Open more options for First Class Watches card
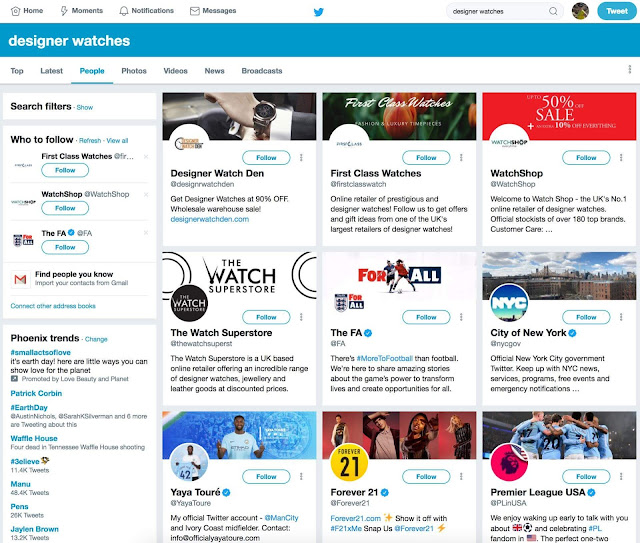 pos(461,158)
